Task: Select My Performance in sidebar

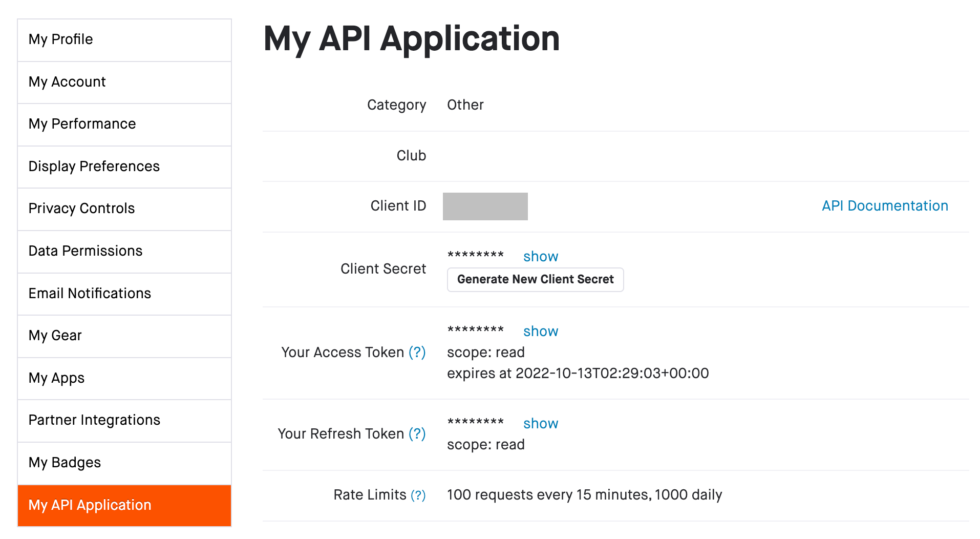Action: [124, 125]
